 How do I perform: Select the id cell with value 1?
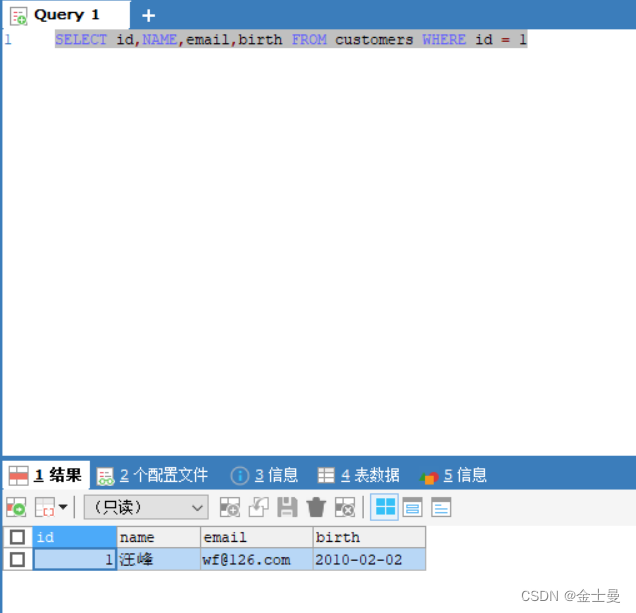(75, 559)
